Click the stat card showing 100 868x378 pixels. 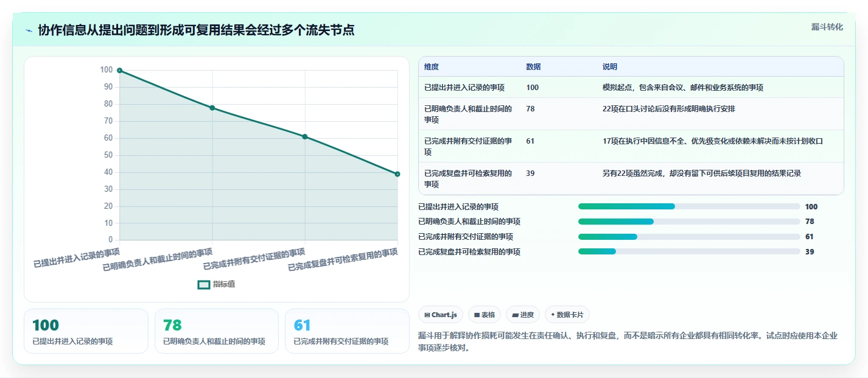[x=86, y=331]
